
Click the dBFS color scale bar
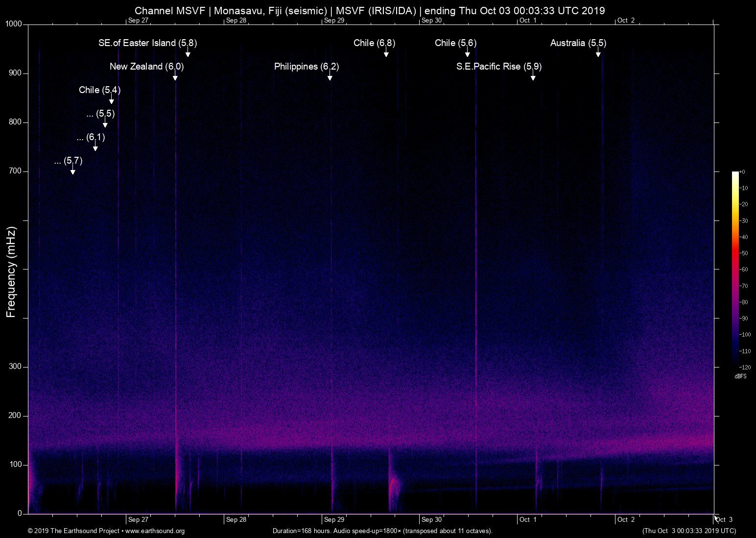(735, 269)
